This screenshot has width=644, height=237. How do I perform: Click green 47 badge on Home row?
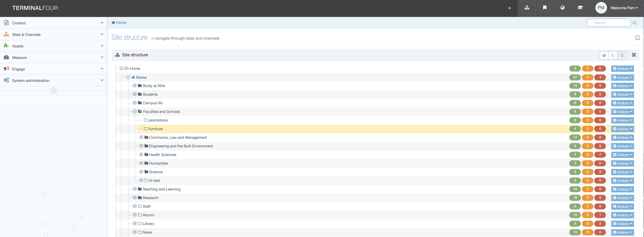575,77
